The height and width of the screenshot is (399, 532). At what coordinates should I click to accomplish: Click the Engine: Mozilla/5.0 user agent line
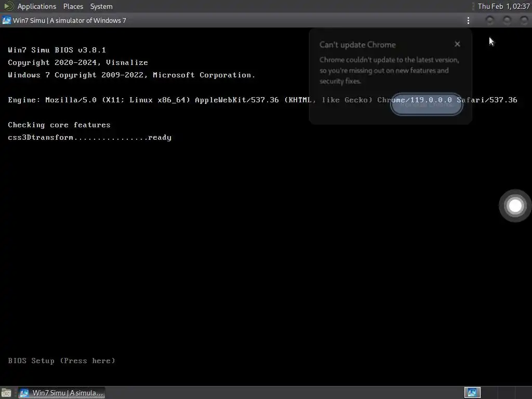[262, 100]
